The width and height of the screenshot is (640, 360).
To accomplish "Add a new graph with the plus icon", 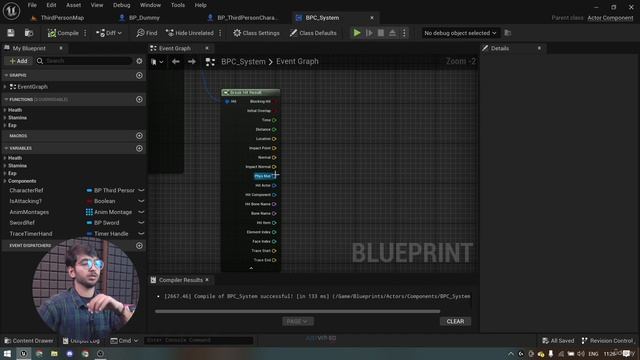I will tap(139, 75).
